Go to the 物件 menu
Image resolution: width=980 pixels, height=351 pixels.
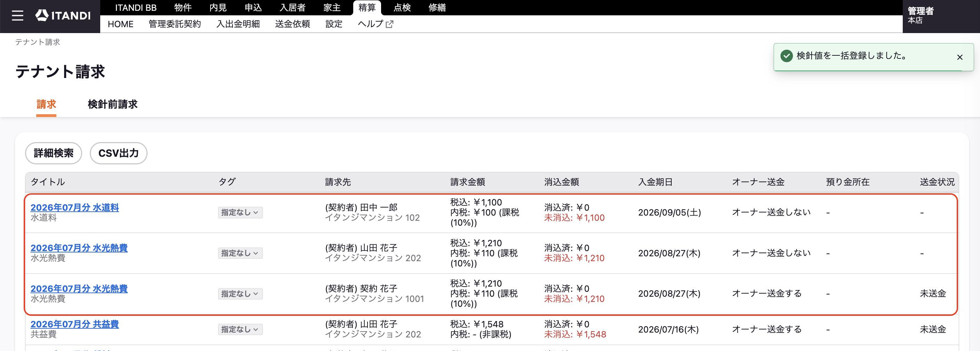183,8
